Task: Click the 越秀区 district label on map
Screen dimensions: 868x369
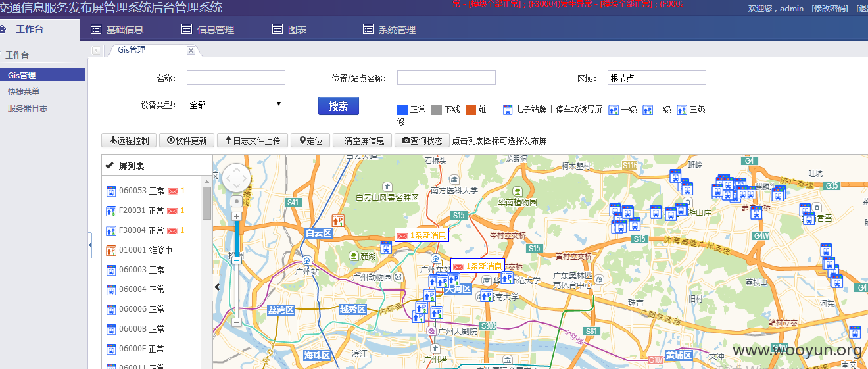Action: pyautogui.click(x=353, y=309)
